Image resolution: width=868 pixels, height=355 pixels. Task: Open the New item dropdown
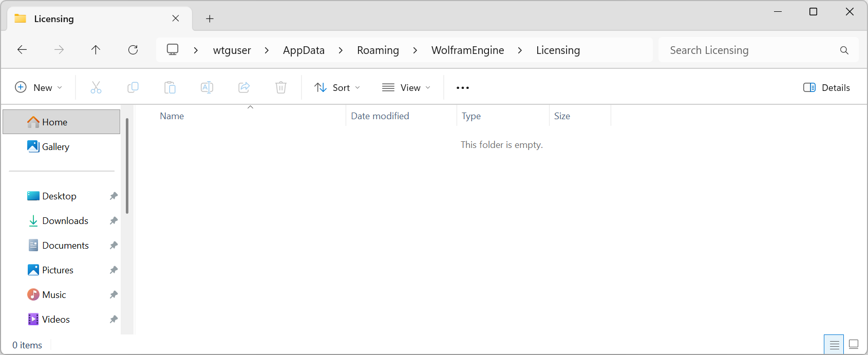tap(39, 87)
